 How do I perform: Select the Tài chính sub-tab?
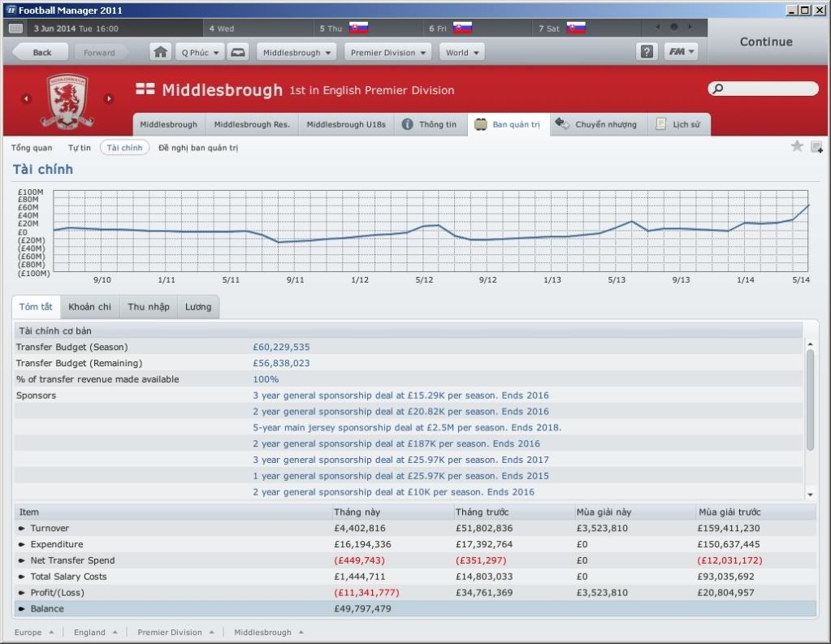[124, 148]
